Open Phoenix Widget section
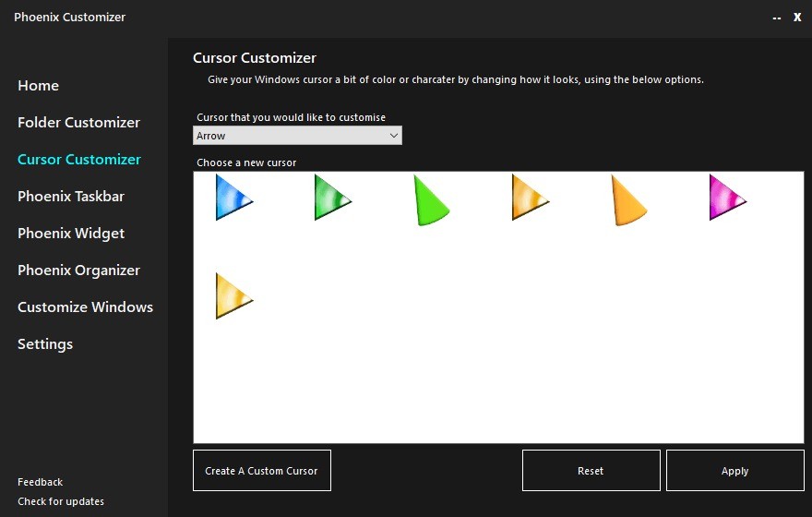 (x=71, y=234)
